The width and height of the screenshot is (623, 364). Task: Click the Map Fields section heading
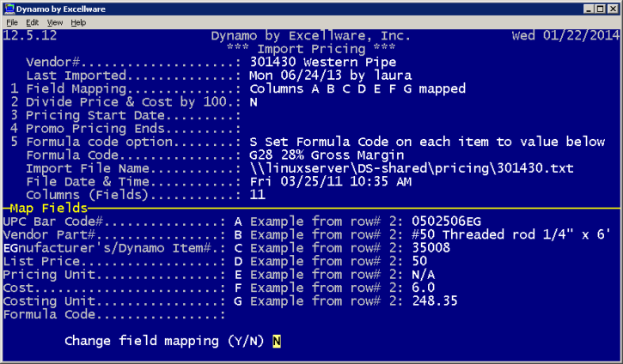pos(48,208)
